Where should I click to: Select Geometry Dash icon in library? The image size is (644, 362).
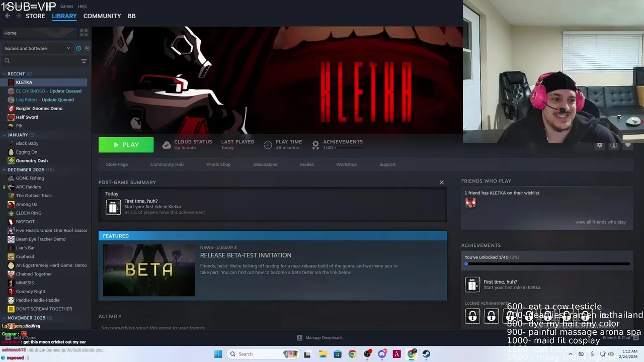[x=11, y=161]
